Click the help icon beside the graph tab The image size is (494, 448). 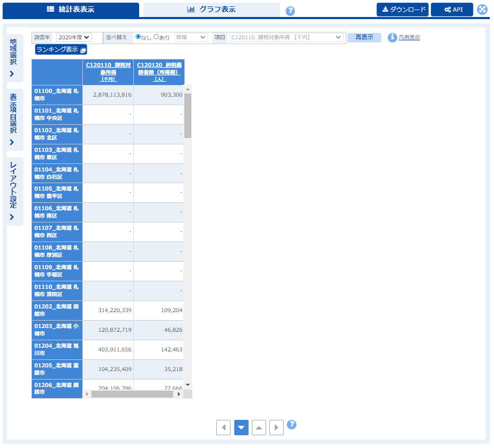click(290, 11)
